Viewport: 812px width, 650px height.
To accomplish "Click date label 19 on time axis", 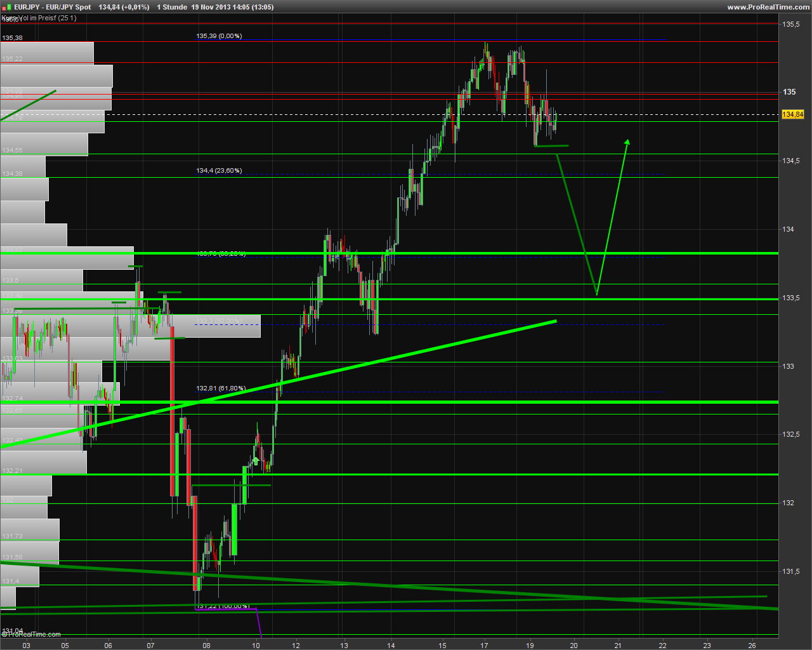I will [x=530, y=645].
